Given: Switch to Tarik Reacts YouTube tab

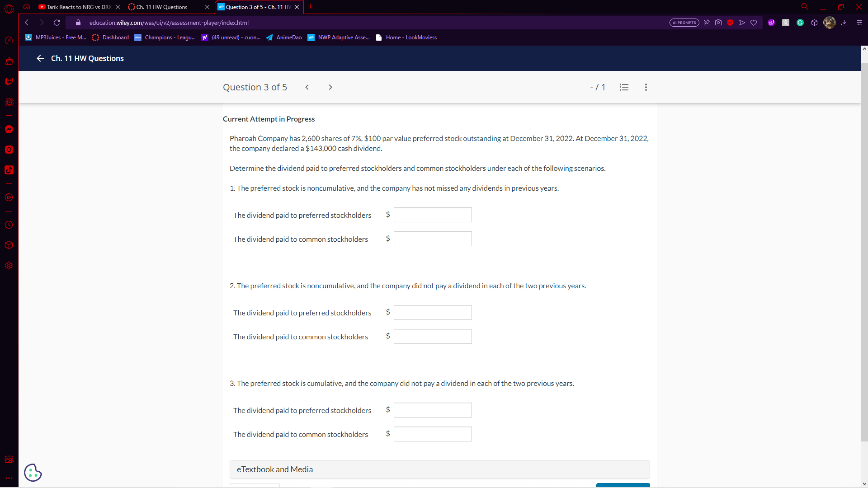Looking at the screenshot, I should 77,7.
